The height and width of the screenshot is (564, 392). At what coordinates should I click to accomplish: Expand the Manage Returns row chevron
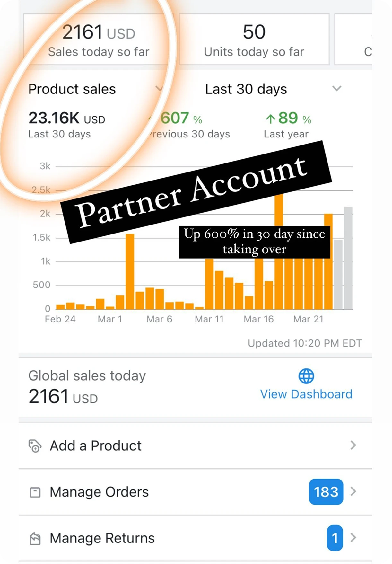[353, 538]
